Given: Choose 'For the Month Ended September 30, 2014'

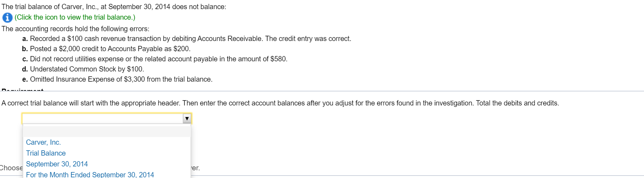Looking at the screenshot, I should click(x=90, y=174).
